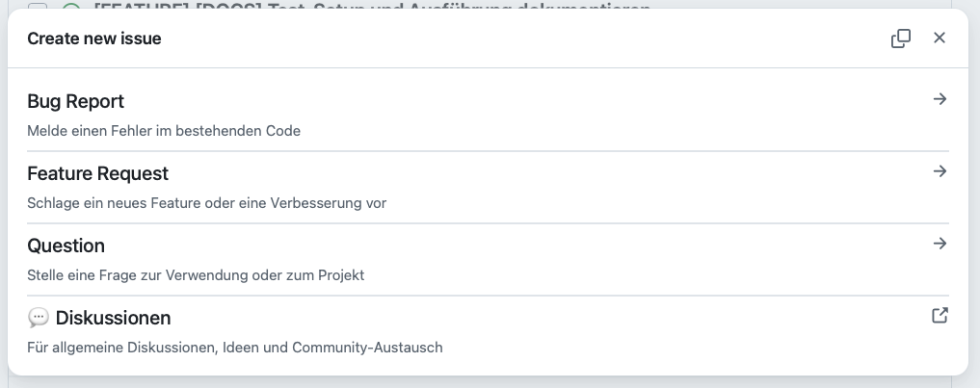Open the Diskussionen link
This screenshot has width=980, height=388.
point(114,318)
